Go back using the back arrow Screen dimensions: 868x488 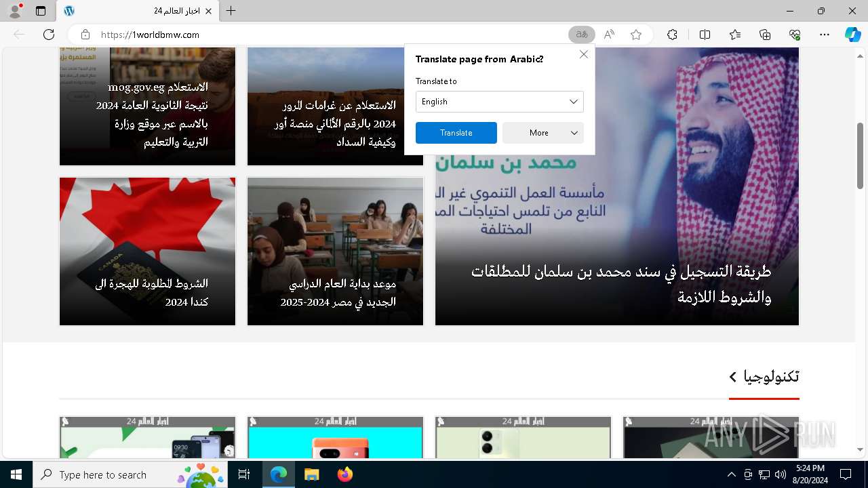click(x=19, y=35)
